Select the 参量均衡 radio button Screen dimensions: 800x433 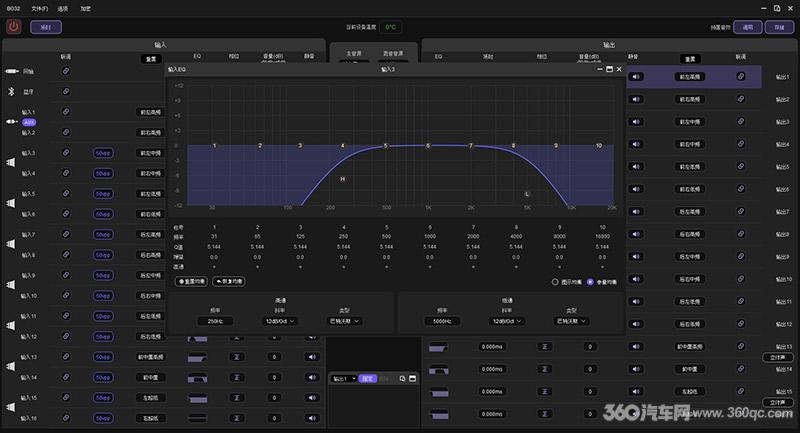pos(590,282)
